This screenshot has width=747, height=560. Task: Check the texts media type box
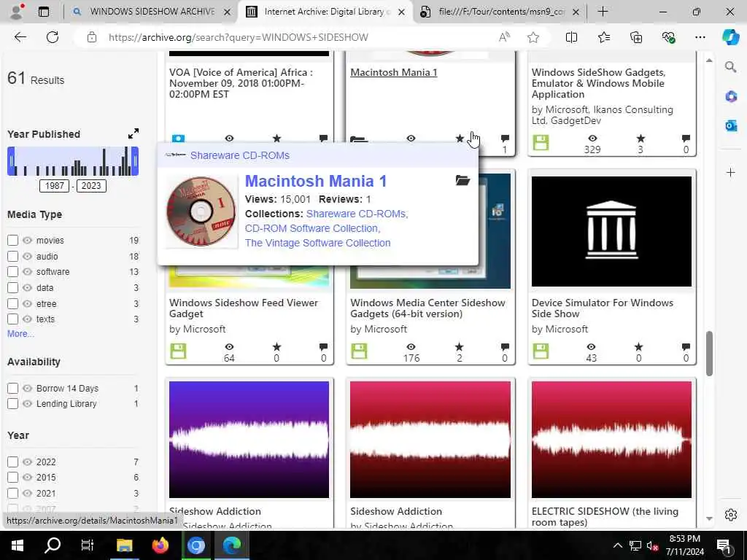(13, 319)
